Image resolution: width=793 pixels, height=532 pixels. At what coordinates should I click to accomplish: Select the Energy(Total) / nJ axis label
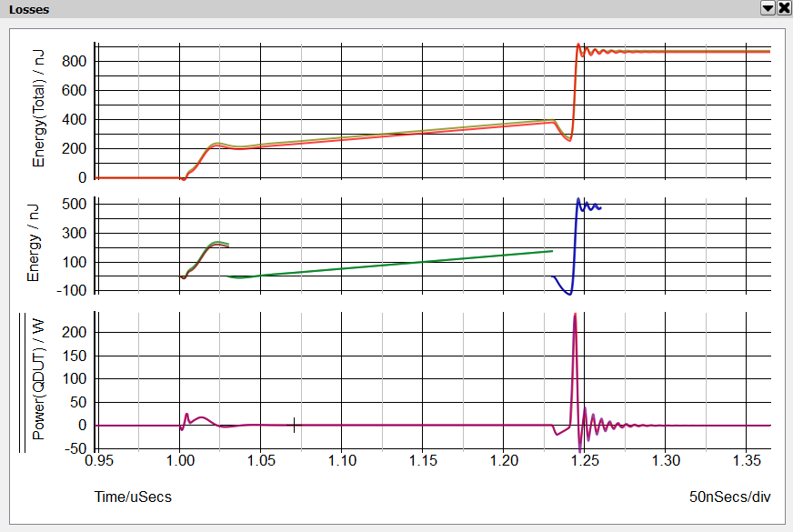[x=39, y=109]
